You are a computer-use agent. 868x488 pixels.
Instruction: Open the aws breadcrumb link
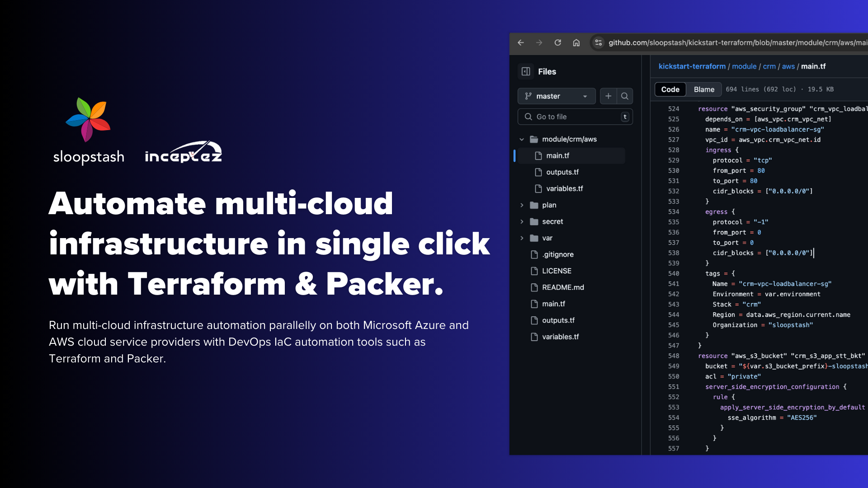[788, 66]
